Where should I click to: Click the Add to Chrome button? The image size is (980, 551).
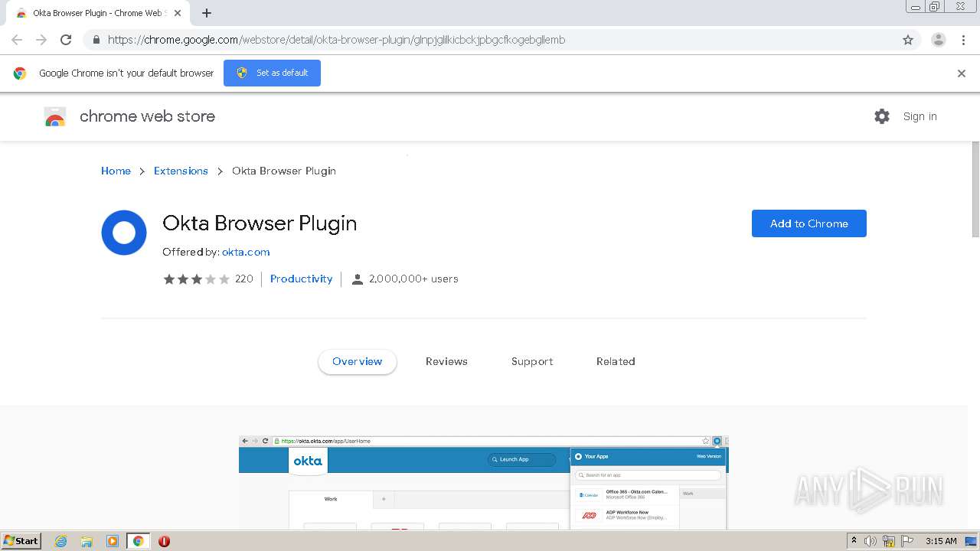point(809,223)
